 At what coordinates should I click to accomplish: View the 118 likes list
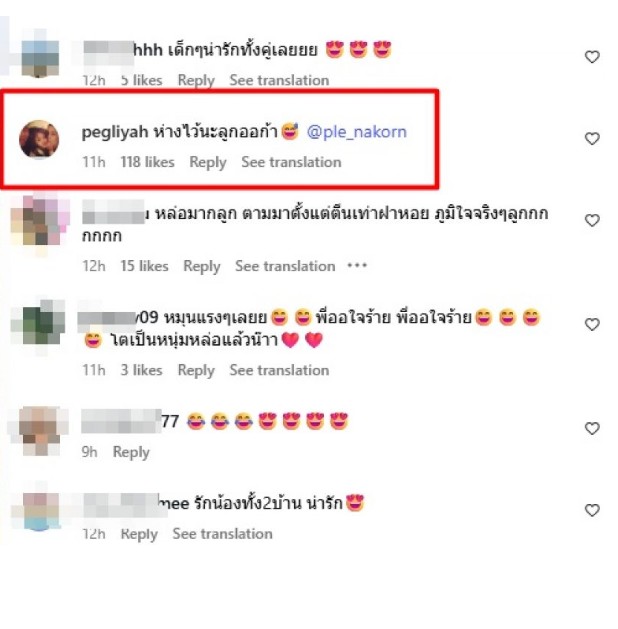click(148, 162)
